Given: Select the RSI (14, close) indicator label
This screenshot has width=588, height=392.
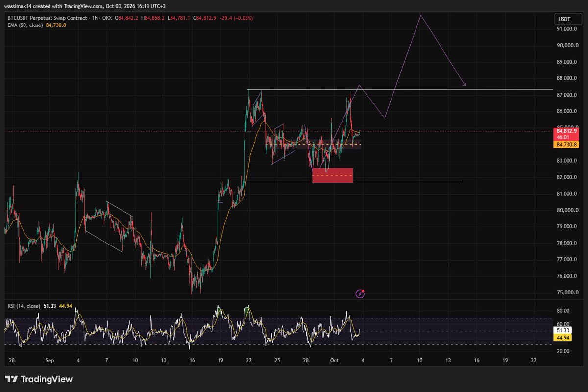Looking at the screenshot, I should click(x=23, y=306).
